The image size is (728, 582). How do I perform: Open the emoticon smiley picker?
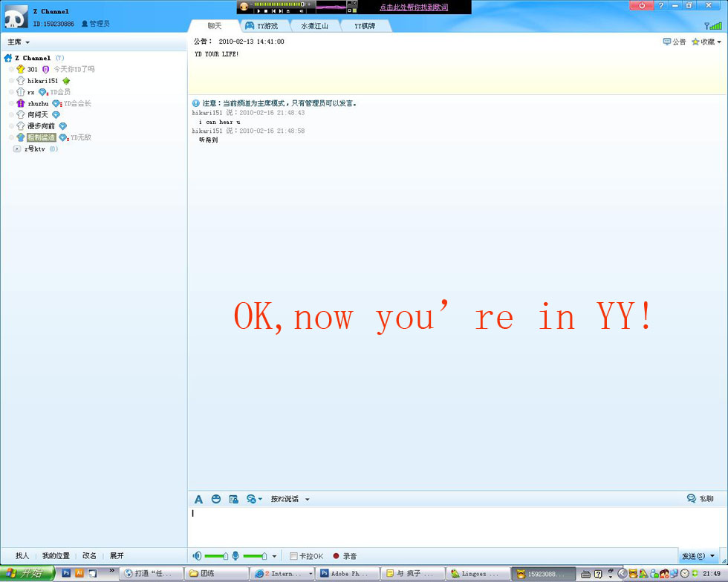pos(216,499)
